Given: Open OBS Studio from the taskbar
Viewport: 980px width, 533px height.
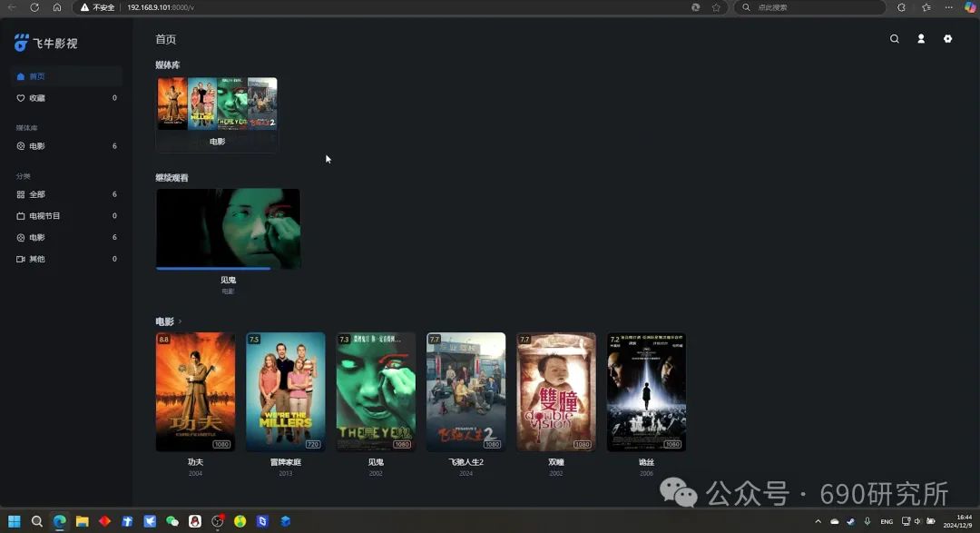Looking at the screenshot, I should (217, 521).
